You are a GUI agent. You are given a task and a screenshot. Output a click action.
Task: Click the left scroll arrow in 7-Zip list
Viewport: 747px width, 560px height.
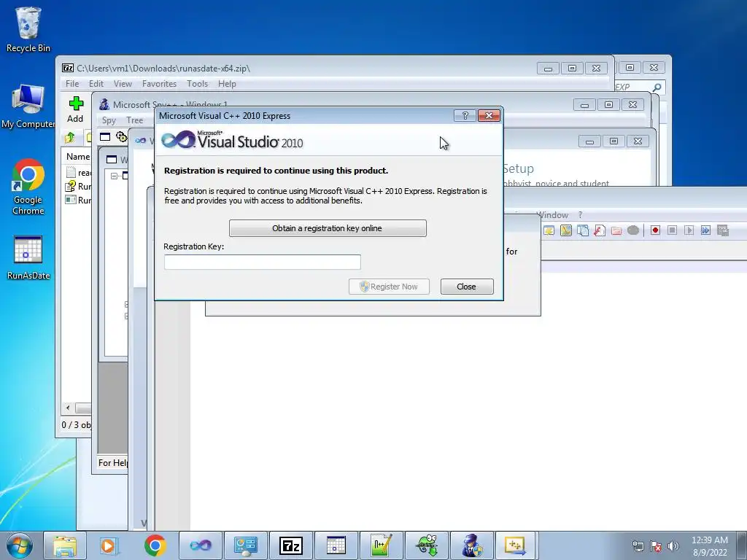click(68, 408)
